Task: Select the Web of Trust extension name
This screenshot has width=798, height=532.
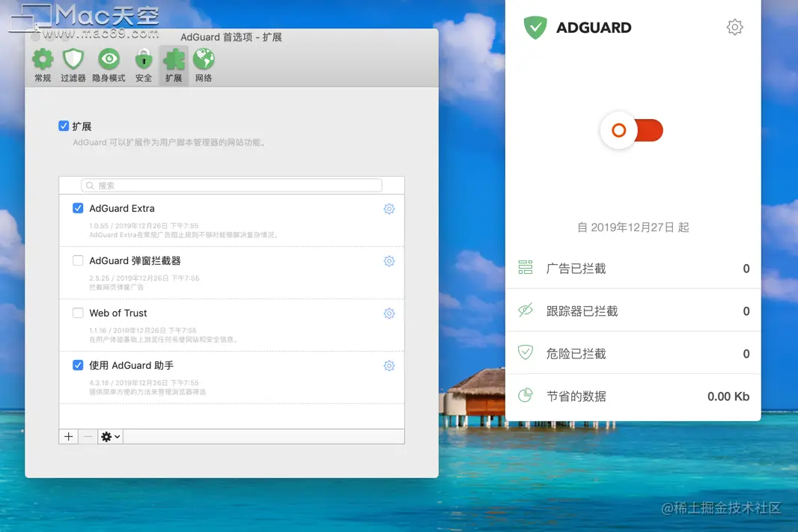Action: pyautogui.click(x=118, y=313)
